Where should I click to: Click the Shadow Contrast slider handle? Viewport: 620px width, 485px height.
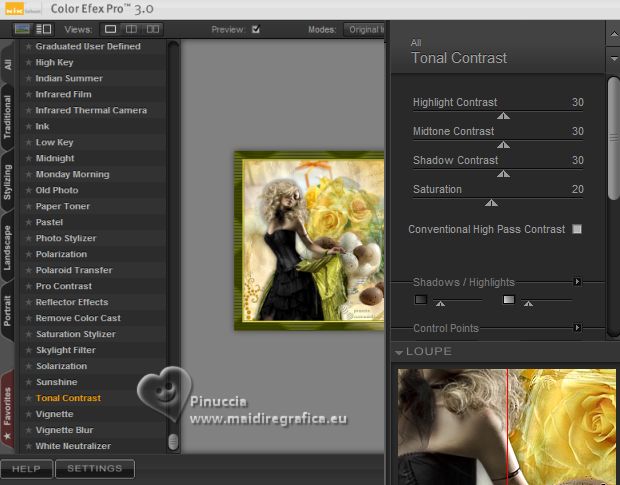(503, 174)
